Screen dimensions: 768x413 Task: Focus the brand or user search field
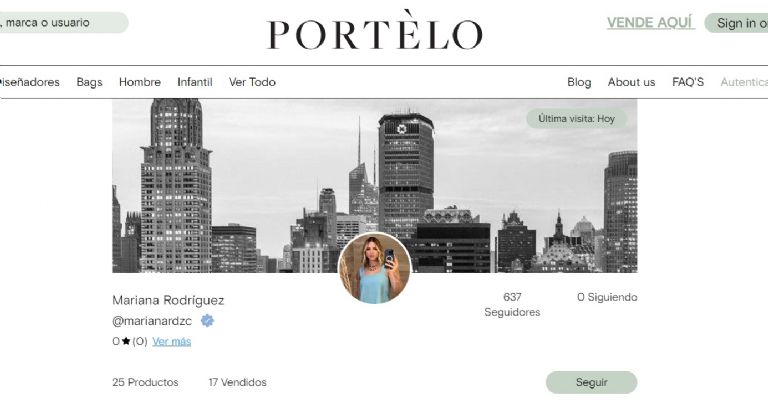coord(62,23)
